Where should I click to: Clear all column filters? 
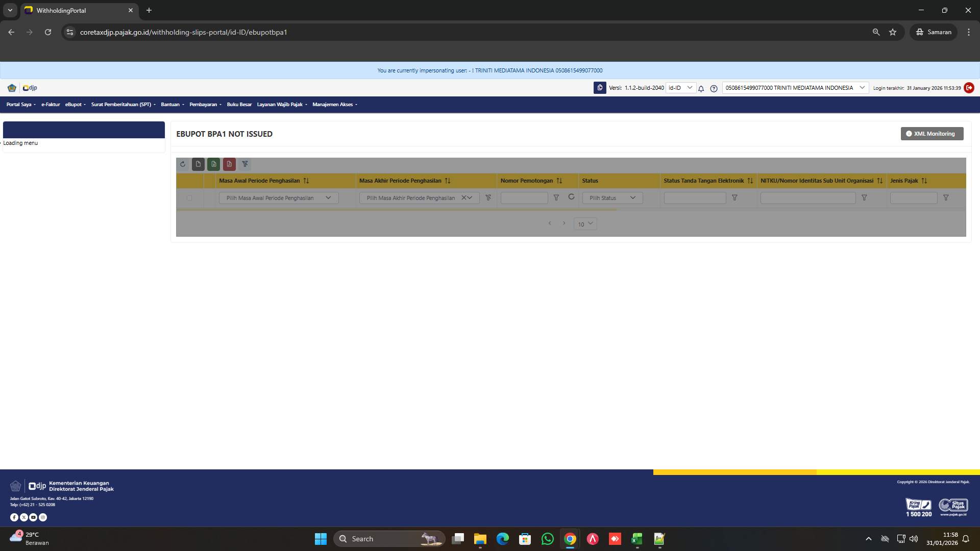pos(246,164)
